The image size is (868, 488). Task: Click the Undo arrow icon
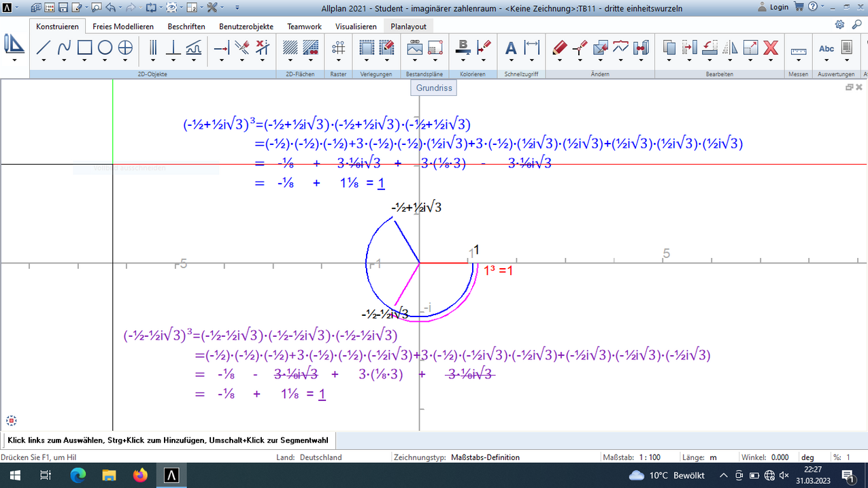(111, 7)
